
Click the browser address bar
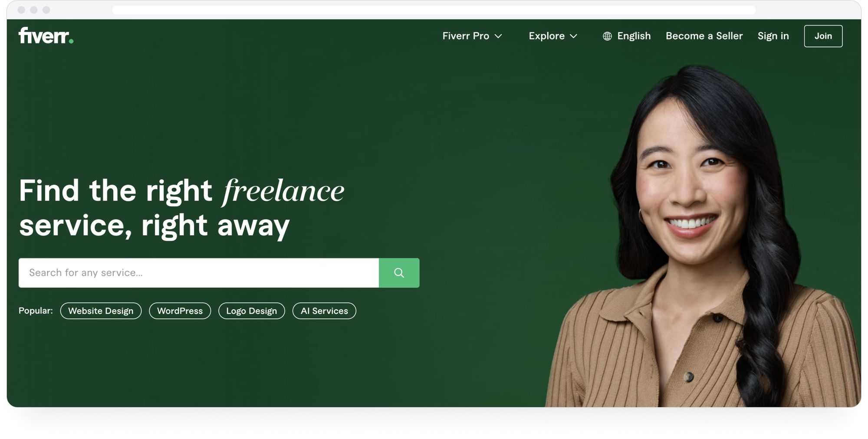coord(434,10)
